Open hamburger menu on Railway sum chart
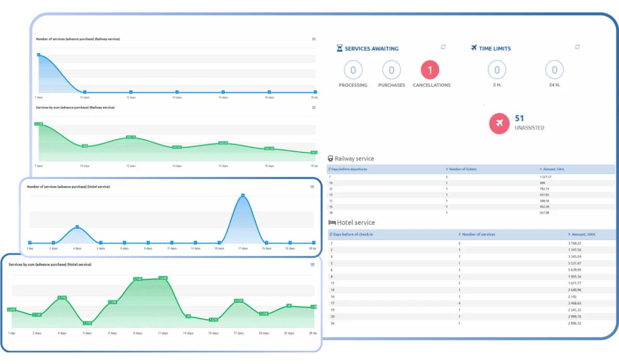The height and width of the screenshot is (364, 619). (314, 108)
